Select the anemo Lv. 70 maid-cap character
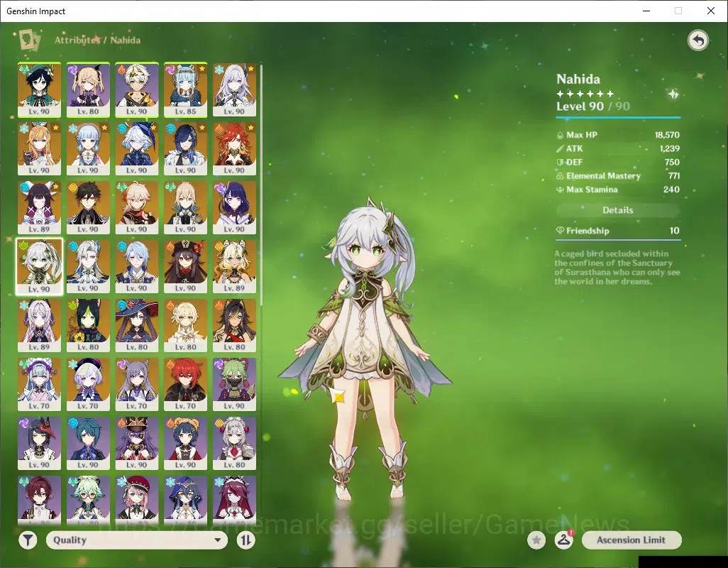Image resolution: width=728 pixels, height=568 pixels. 40,385
